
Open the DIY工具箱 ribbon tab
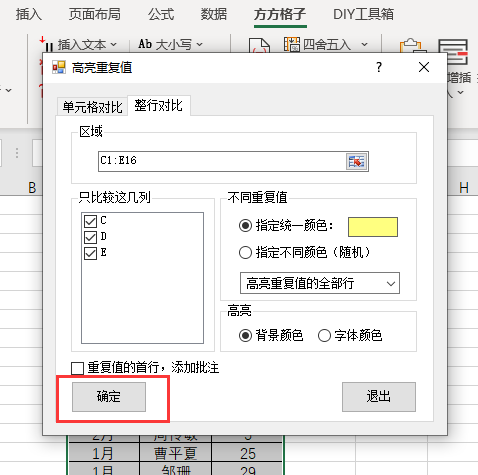point(363,14)
